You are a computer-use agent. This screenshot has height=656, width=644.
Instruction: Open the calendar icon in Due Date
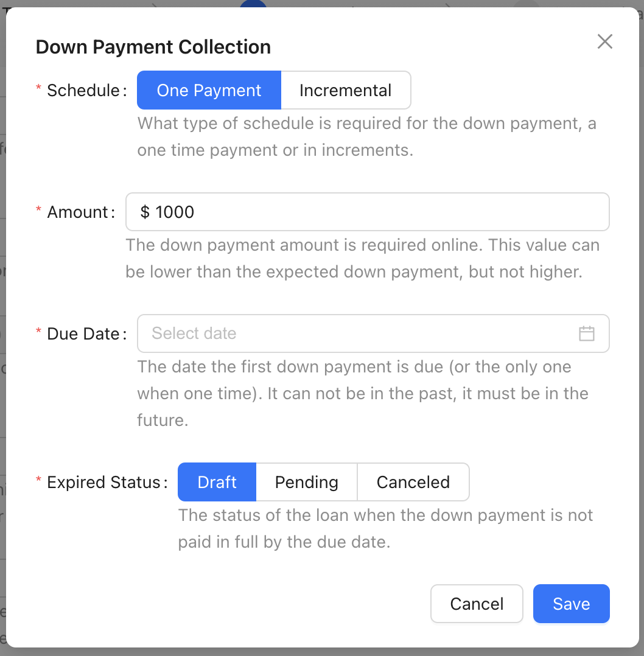(x=586, y=333)
